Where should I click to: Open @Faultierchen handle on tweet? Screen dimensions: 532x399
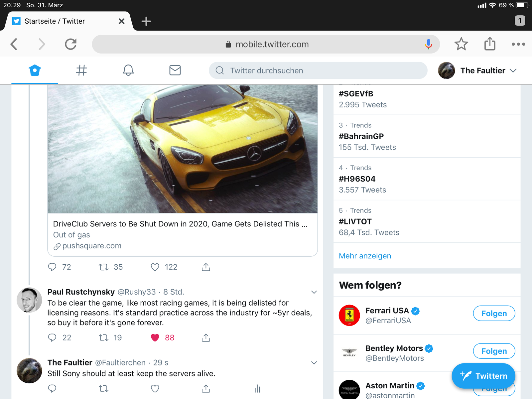click(x=120, y=362)
